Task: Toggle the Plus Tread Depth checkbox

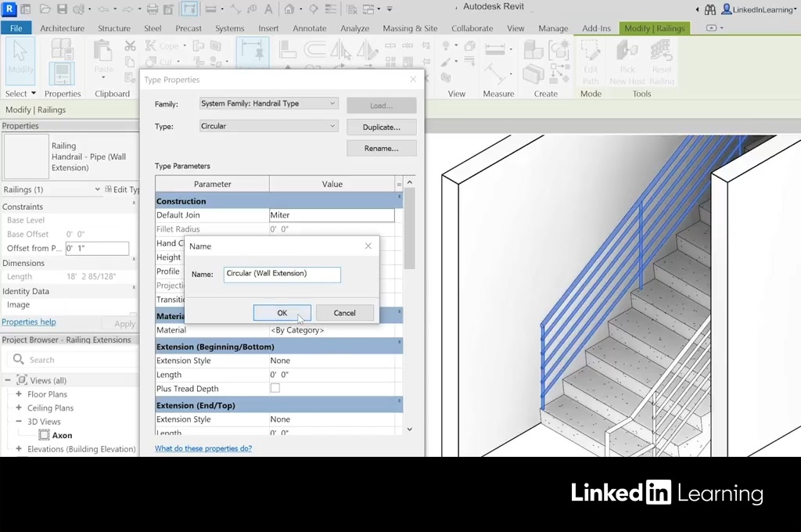Action: [275, 389]
